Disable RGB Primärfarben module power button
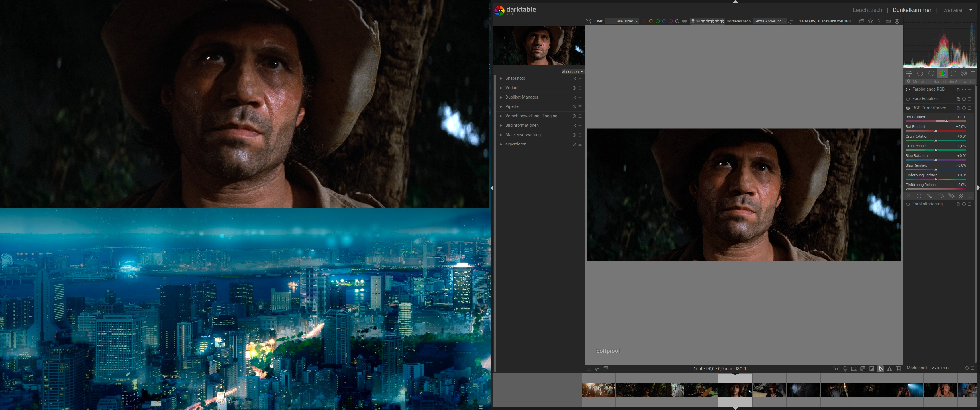The image size is (980, 410). coord(908,108)
